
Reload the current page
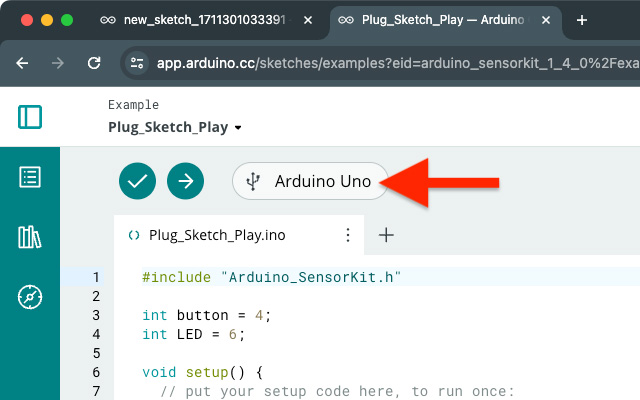tap(94, 63)
